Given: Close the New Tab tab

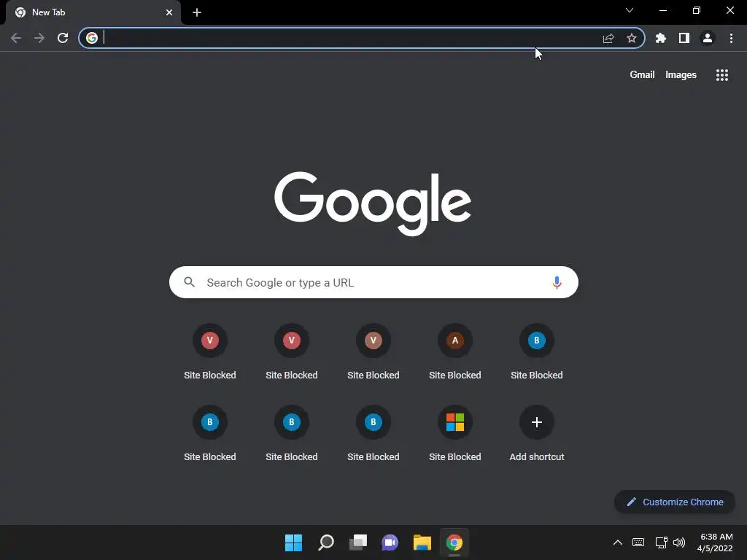Looking at the screenshot, I should click(x=169, y=12).
